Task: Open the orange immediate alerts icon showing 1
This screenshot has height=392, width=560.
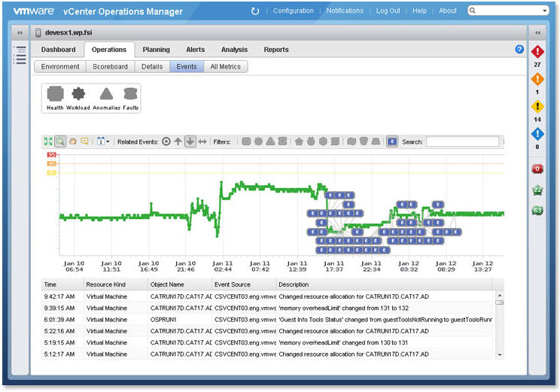Action: click(x=537, y=79)
